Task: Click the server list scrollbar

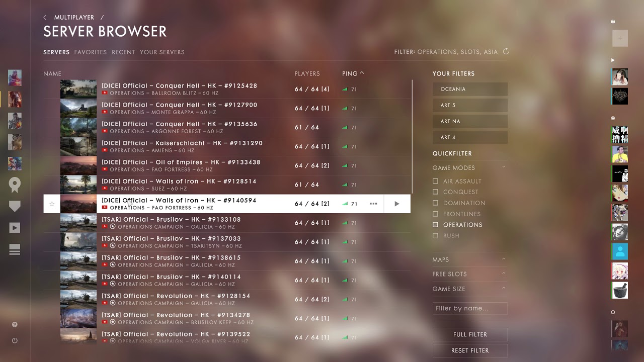Action: coord(412,137)
